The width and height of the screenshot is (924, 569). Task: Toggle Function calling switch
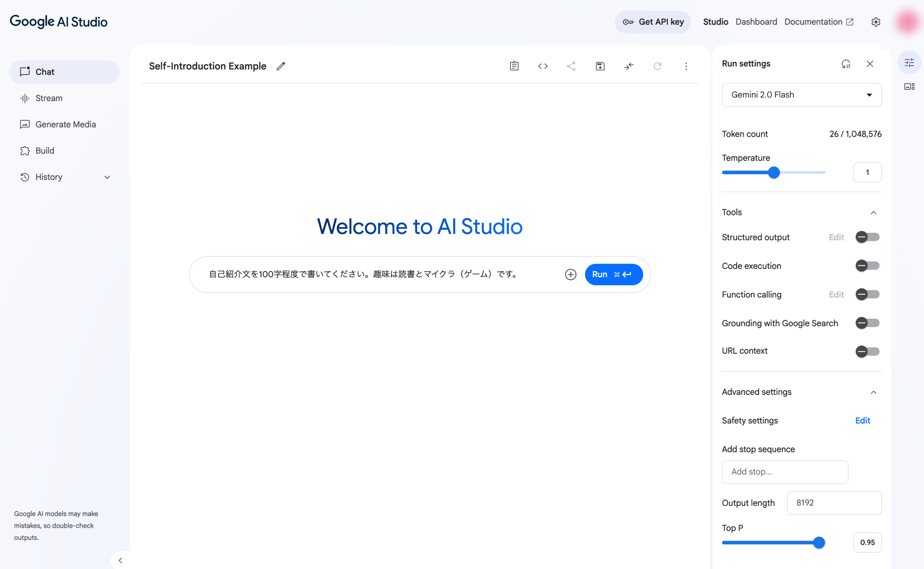pos(867,294)
